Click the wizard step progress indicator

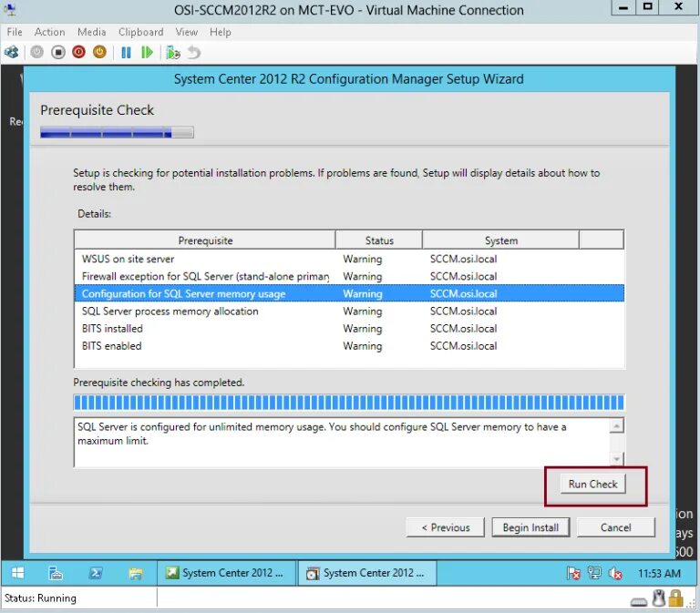[x=117, y=132]
